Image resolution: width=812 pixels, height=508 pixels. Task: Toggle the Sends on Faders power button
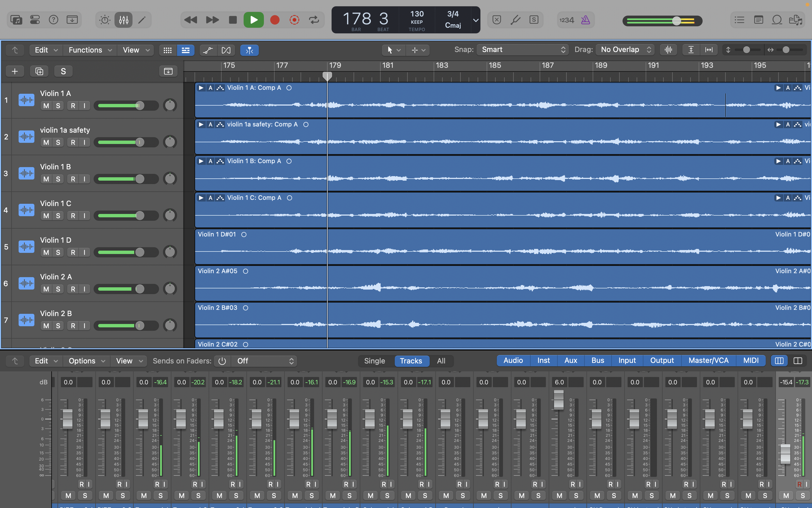[222, 361]
